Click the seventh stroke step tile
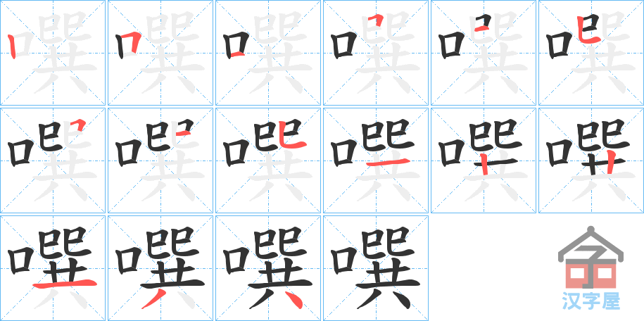The height and width of the screenshot is (321, 644). (53, 160)
